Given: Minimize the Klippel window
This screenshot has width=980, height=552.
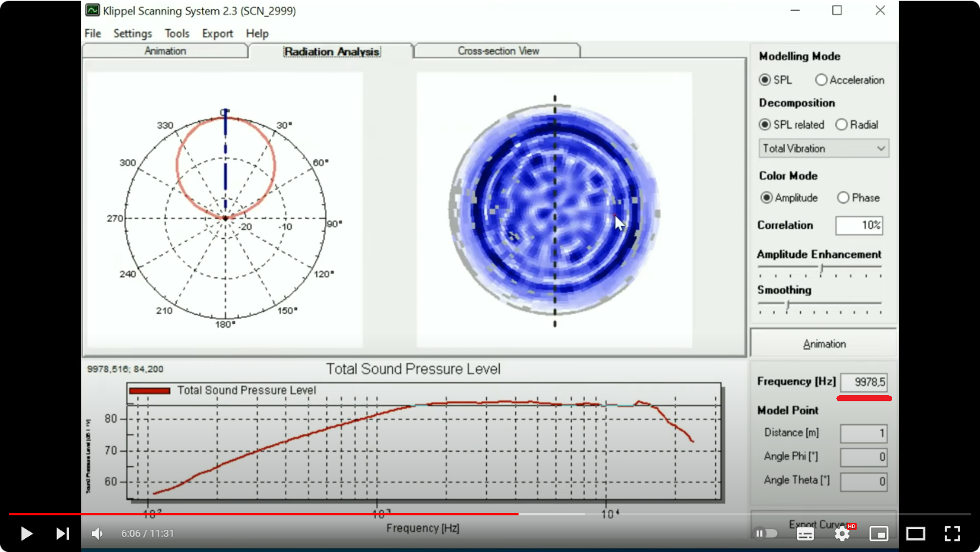Looking at the screenshot, I should [794, 11].
